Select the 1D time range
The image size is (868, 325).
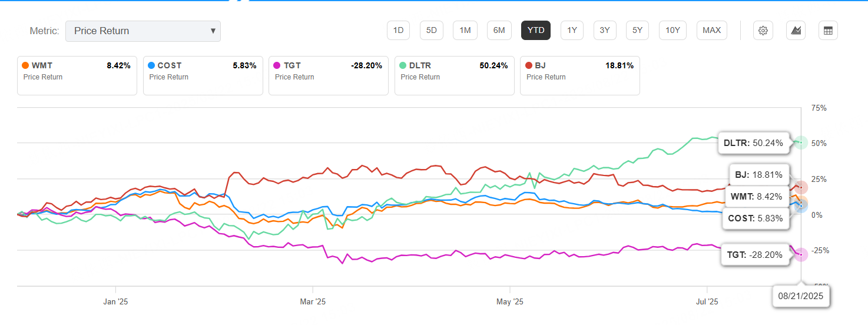pyautogui.click(x=398, y=31)
